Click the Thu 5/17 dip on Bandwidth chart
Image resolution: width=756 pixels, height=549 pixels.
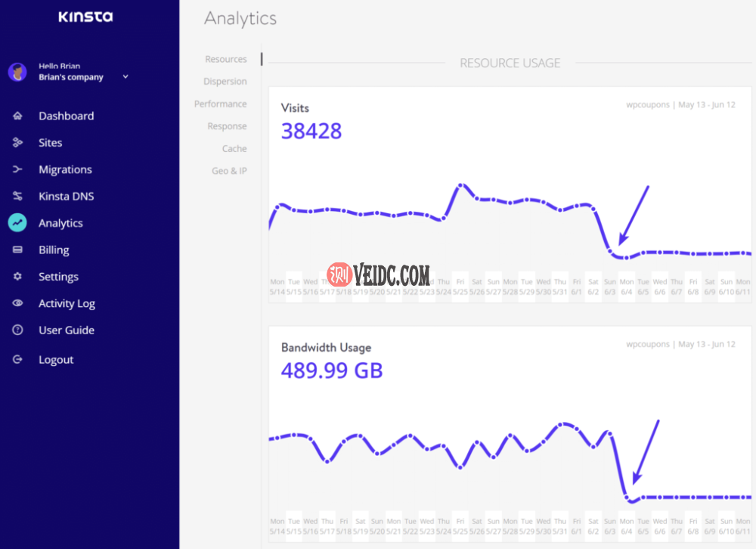coord(327,461)
